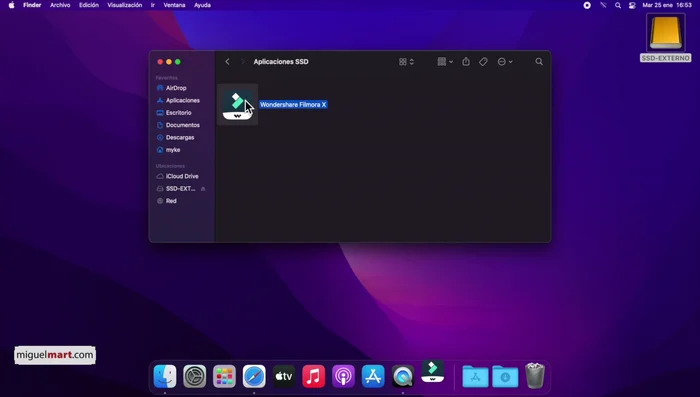Click the screen recording status icon in the menu bar
The image size is (700, 397).
tap(587, 5)
